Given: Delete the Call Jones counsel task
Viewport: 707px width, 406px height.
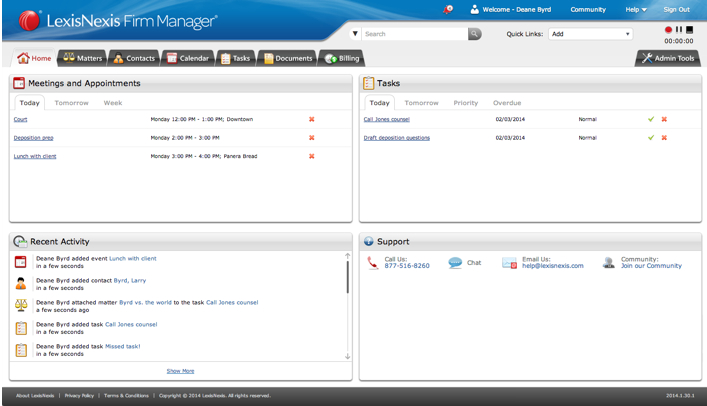Looking at the screenshot, I should click(x=664, y=120).
